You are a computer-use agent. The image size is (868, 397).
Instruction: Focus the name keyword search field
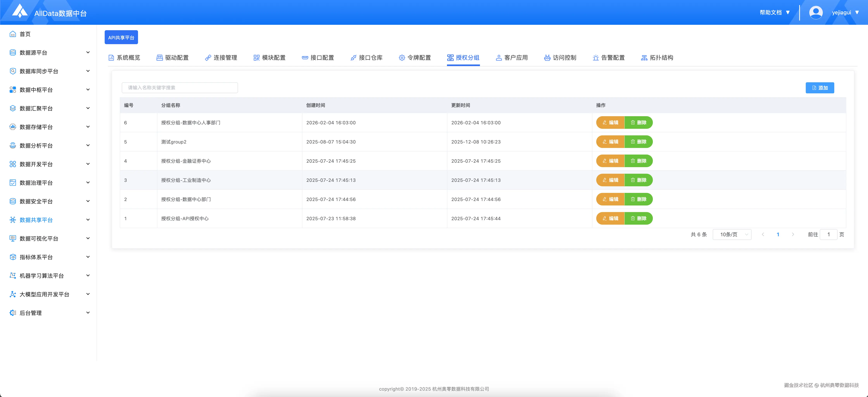[x=180, y=88]
